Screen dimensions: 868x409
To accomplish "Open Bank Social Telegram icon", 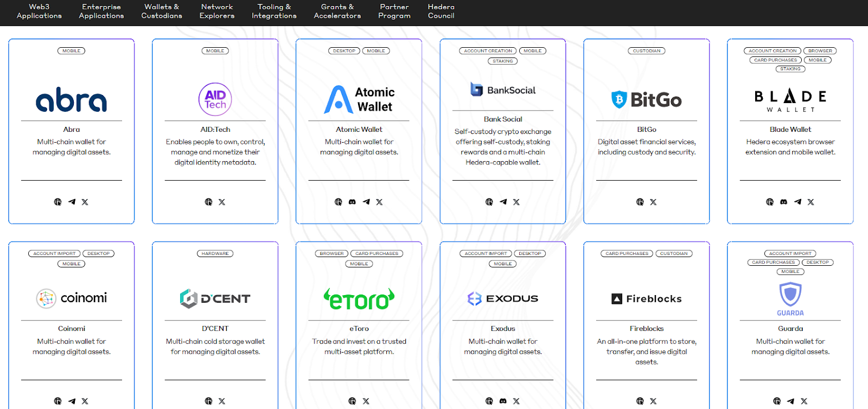I will tap(503, 202).
